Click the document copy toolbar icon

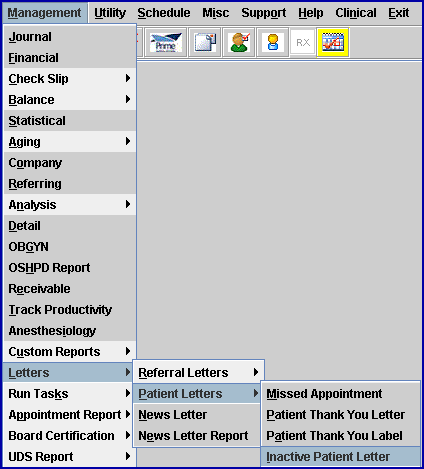(205, 43)
